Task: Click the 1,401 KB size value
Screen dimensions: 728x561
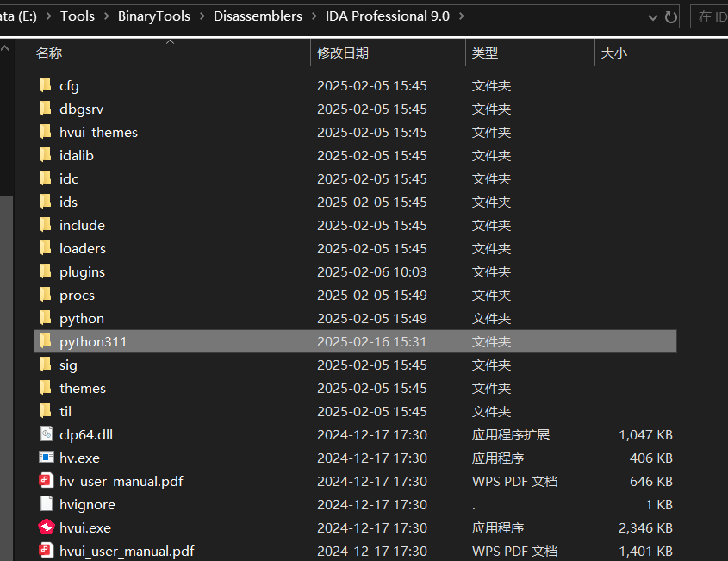Action: 646,551
